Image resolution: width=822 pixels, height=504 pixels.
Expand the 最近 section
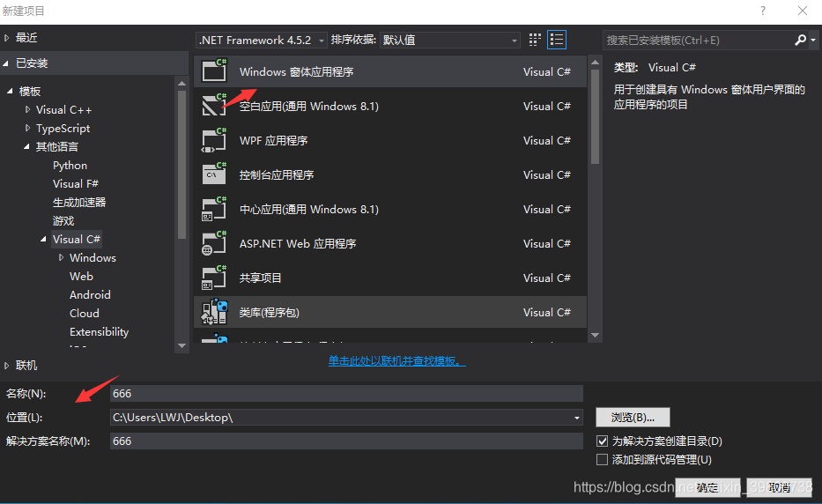click(x=7, y=38)
